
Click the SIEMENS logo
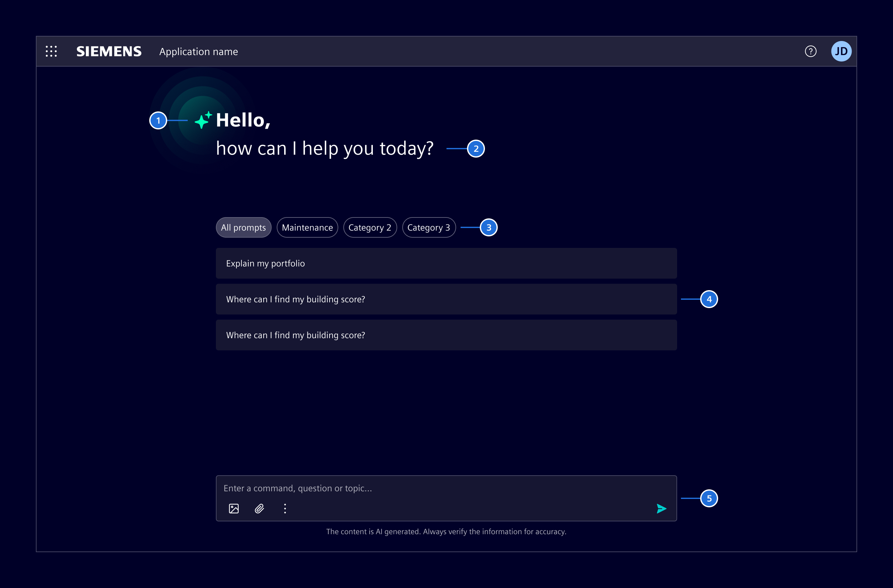click(109, 52)
